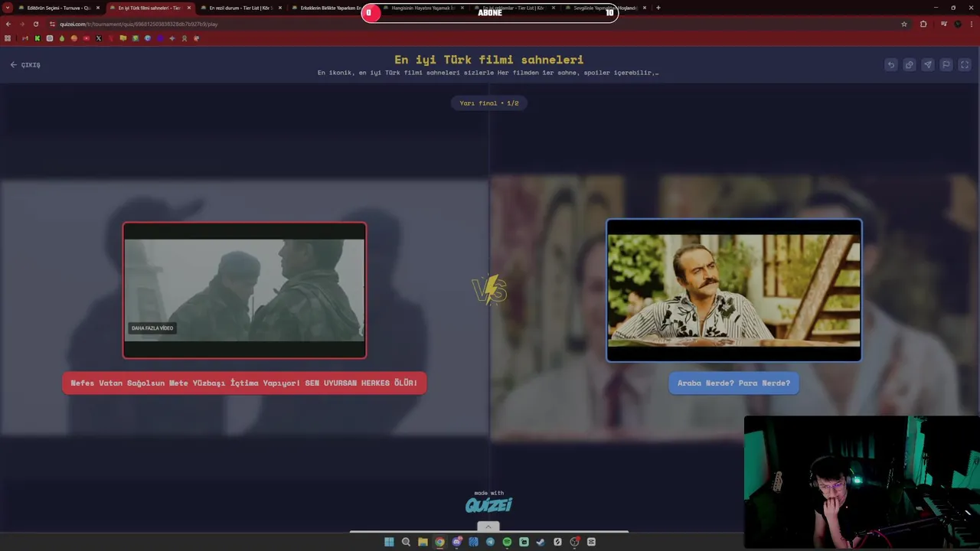Screen dimensions: 980x551
Task: Play the right mustached man video
Action: pyautogui.click(x=733, y=290)
